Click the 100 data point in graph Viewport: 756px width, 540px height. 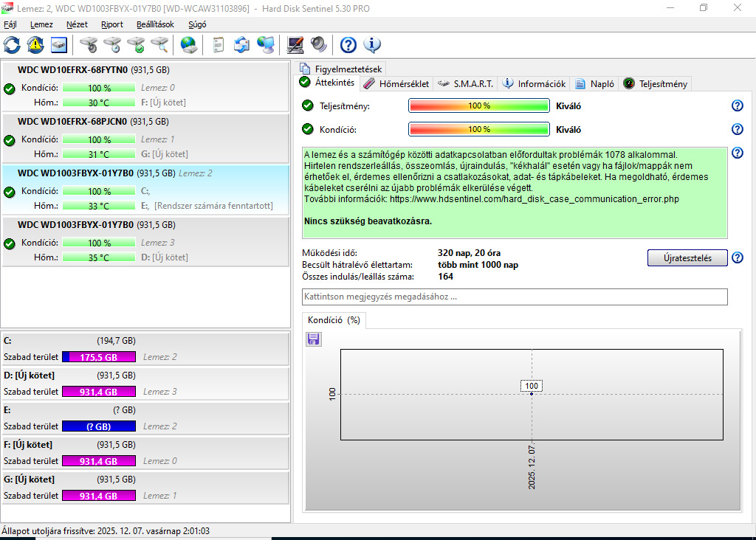[x=532, y=393]
